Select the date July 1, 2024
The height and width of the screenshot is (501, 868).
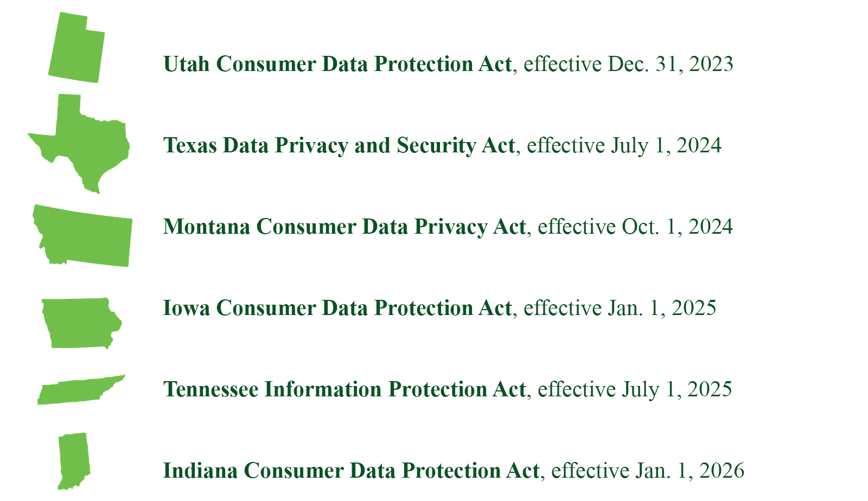(667, 145)
